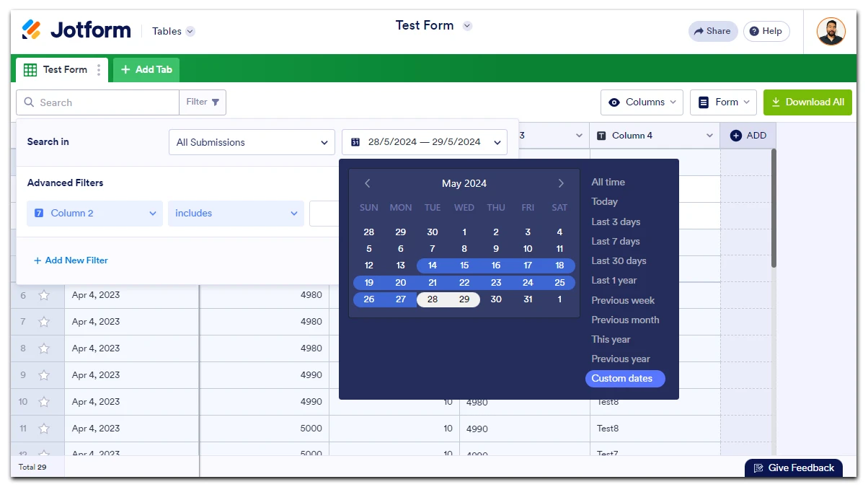Select the Today date preset
This screenshot has width=868, height=487.
604,201
